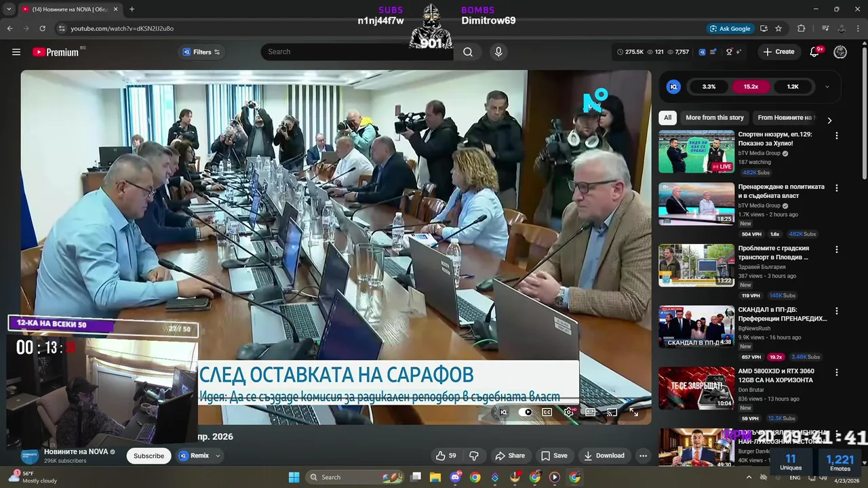Open the Chrome extensions puzzle icon
This screenshot has width=868, height=488.
[x=802, y=28]
